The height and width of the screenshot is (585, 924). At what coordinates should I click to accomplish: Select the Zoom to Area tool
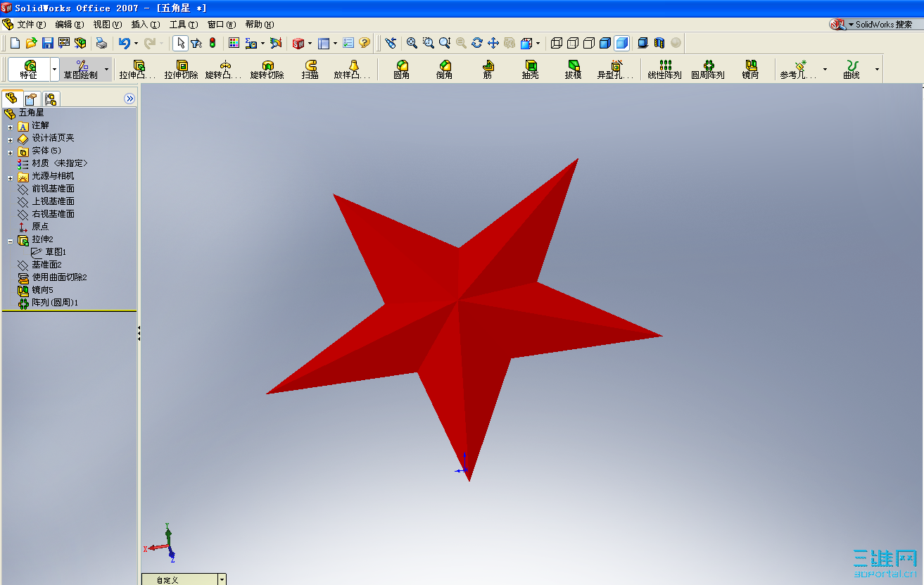pyautogui.click(x=429, y=43)
